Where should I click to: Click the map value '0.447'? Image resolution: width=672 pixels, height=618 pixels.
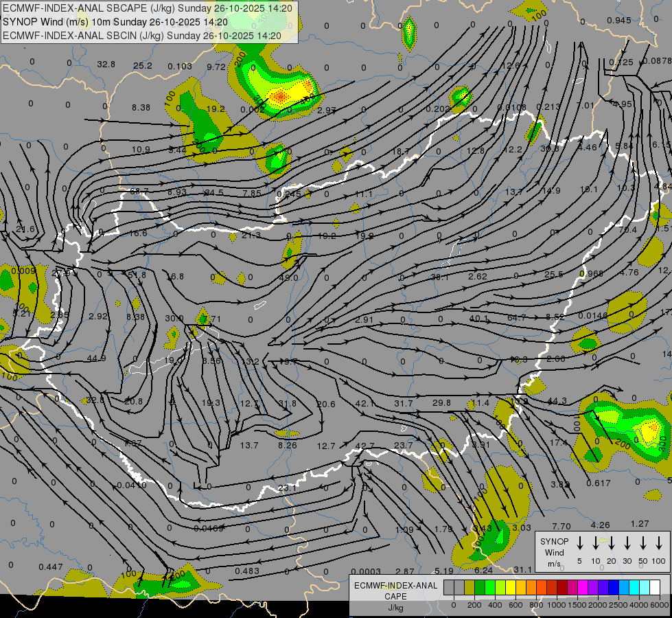(x=51, y=567)
